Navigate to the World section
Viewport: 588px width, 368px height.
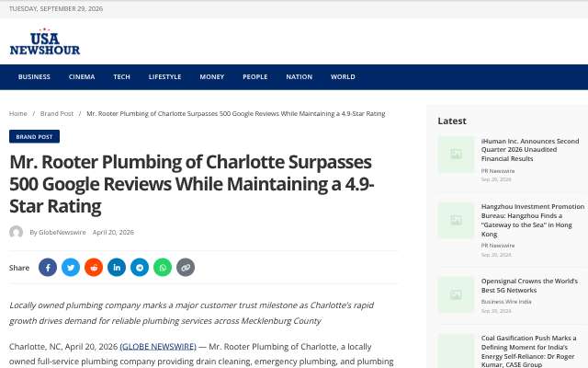(343, 77)
